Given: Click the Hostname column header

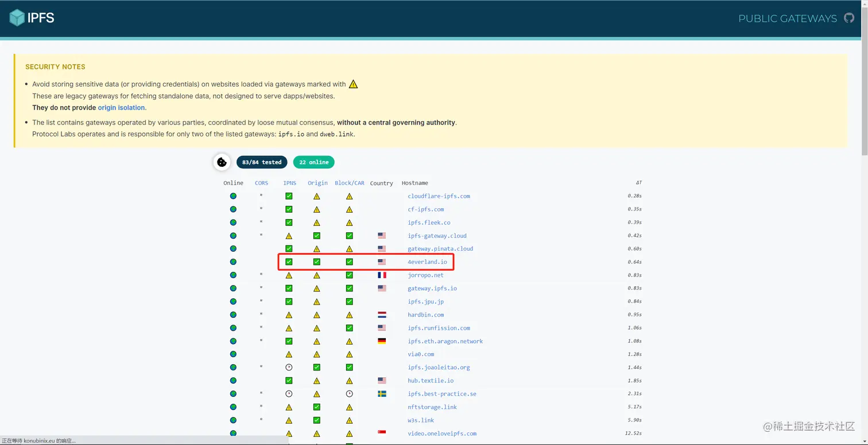Looking at the screenshot, I should 415,183.
